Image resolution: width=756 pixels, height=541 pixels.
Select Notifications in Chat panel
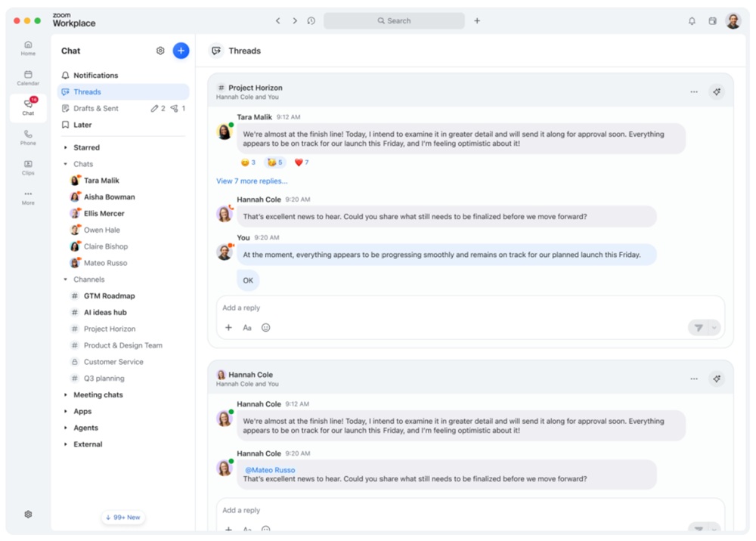click(x=123, y=75)
